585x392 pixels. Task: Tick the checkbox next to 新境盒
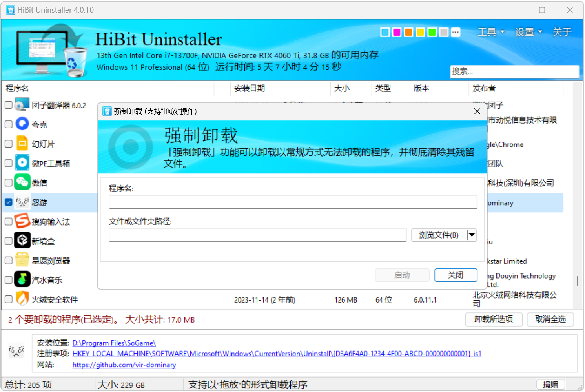click(x=8, y=241)
